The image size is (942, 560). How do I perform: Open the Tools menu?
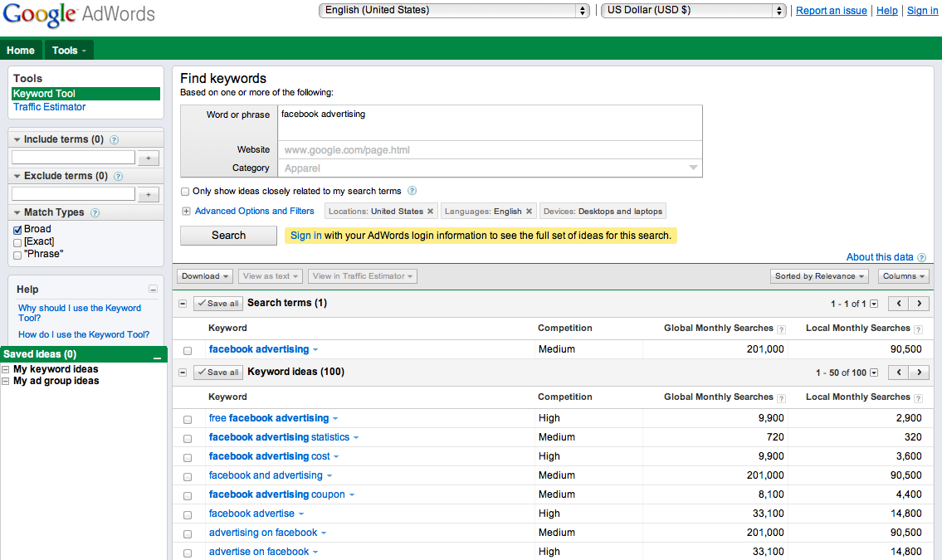pyautogui.click(x=69, y=51)
